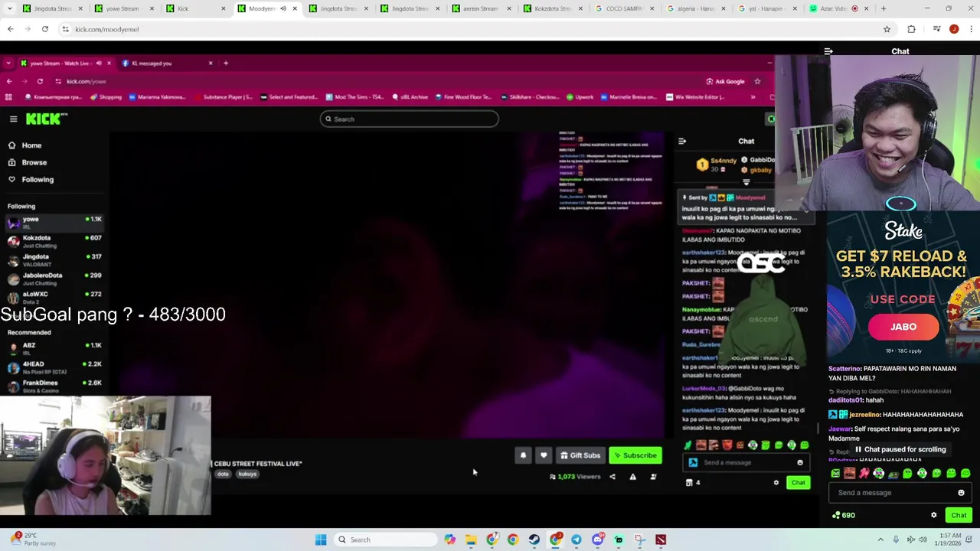Bookmark this page with the star icon
980x551 pixels.
887,29
